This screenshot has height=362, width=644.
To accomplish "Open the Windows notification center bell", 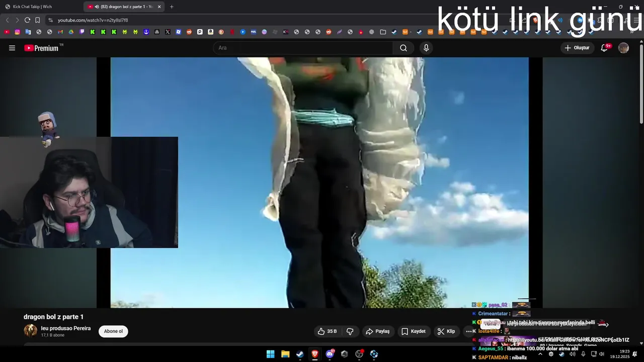I will (635, 354).
